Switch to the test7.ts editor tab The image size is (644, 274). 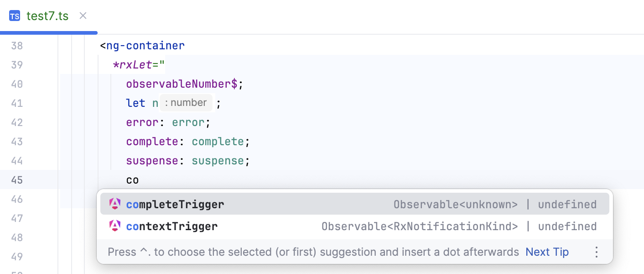[x=47, y=16]
